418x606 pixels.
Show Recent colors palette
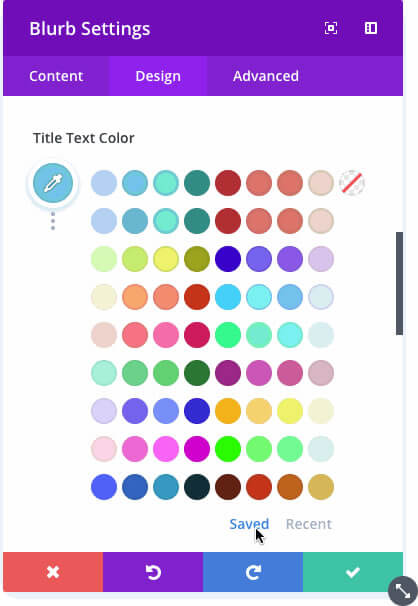(309, 524)
